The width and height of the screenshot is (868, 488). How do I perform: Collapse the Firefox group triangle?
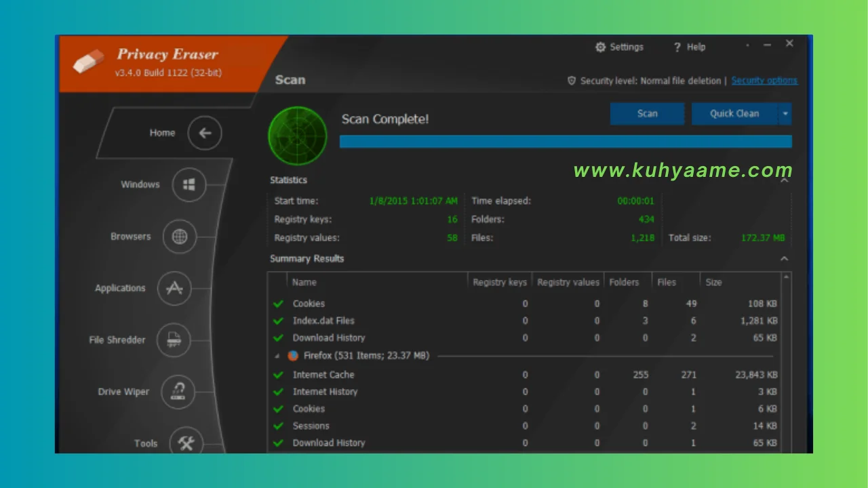[x=277, y=356]
